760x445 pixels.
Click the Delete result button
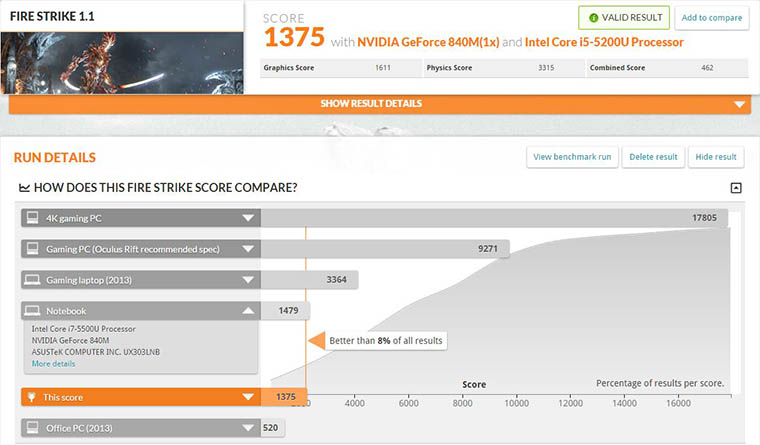(653, 157)
